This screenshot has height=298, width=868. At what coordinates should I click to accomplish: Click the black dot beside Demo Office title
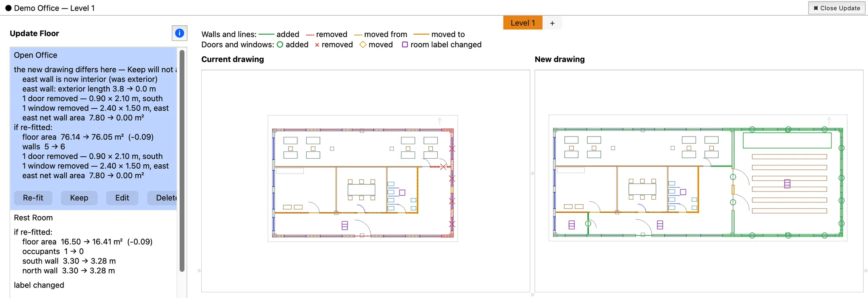pyautogui.click(x=8, y=8)
